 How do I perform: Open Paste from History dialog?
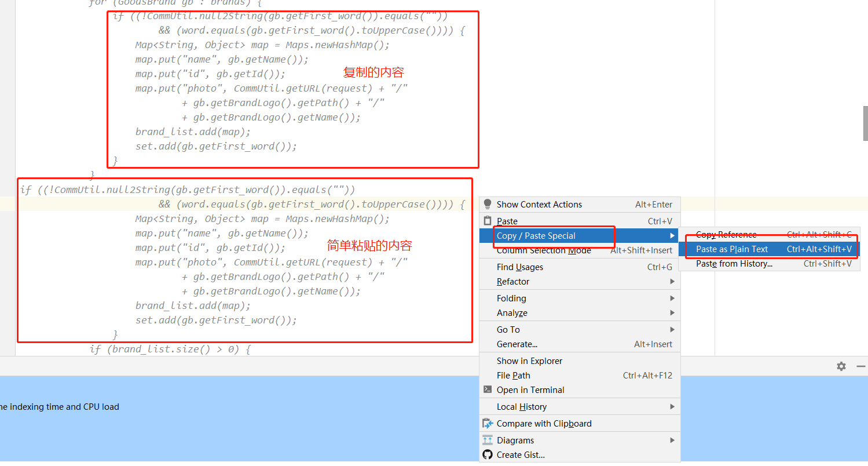733,263
